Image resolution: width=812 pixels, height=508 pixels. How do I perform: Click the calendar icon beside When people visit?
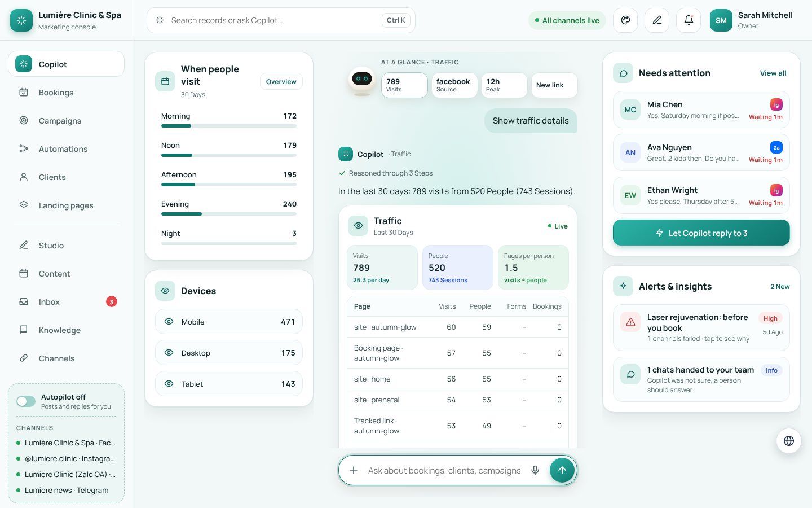[x=165, y=81]
